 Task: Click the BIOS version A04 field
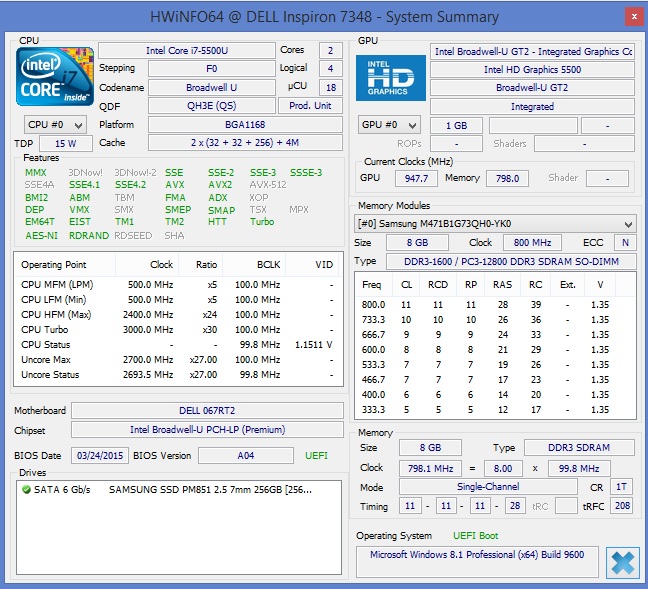[x=245, y=456]
